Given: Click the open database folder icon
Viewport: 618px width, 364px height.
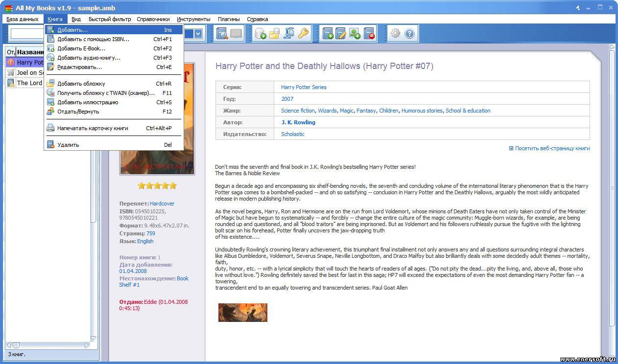Looking at the screenshot, I should [275, 34].
